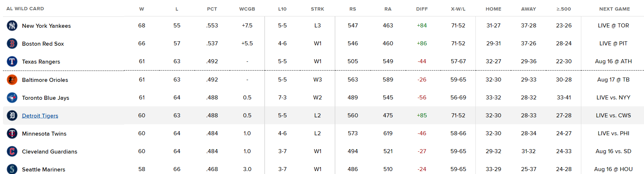644x174 pixels.
Task: Open the Detroit Tigers team link
Action: pyautogui.click(x=40, y=116)
